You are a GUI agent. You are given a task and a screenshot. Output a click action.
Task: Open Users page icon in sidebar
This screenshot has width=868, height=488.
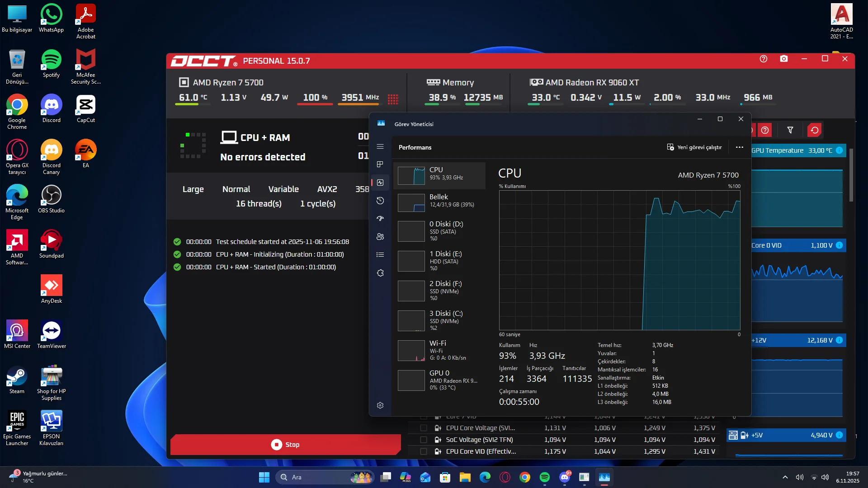[380, 237]
